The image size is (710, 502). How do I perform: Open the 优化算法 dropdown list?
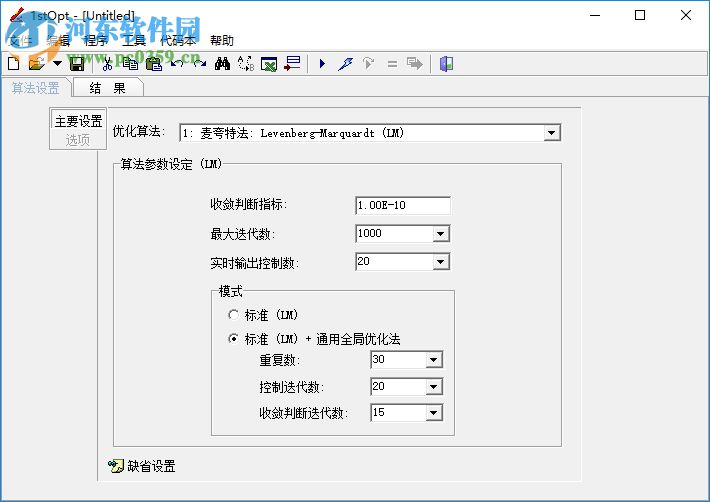click(551, 133)
